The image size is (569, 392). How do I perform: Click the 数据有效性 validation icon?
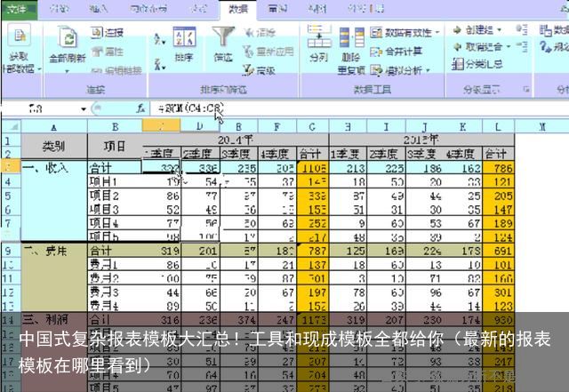(x=376, y=33)
